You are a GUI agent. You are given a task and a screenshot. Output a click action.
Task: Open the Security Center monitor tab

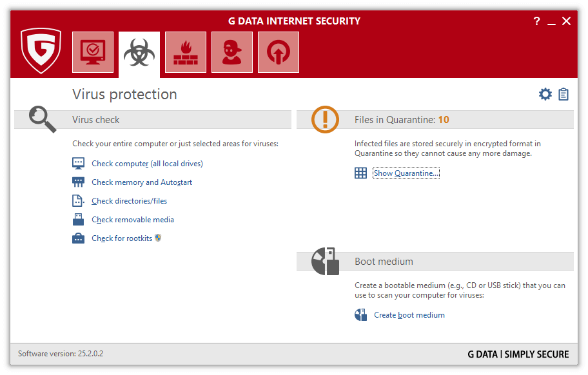tap(93, 52)
